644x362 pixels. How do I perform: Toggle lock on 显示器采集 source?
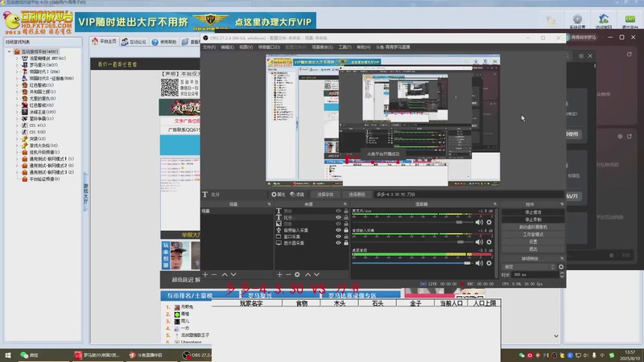(x=346, y=243)
